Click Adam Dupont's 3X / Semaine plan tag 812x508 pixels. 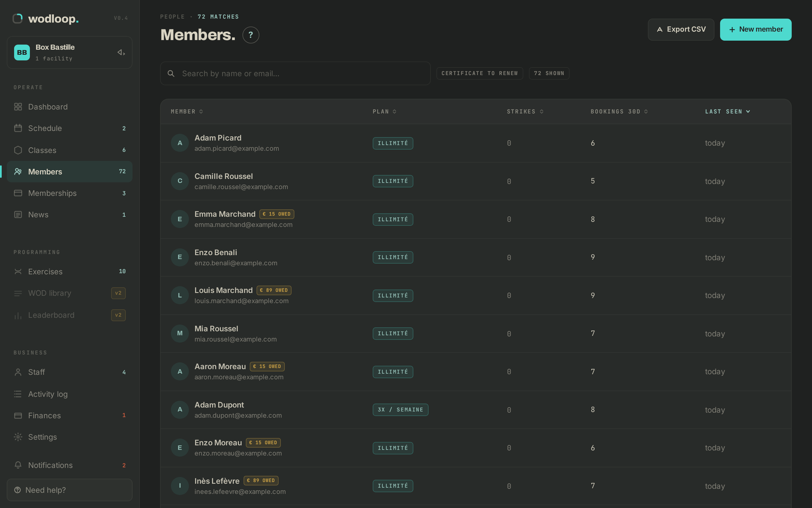tap(400, 410)
